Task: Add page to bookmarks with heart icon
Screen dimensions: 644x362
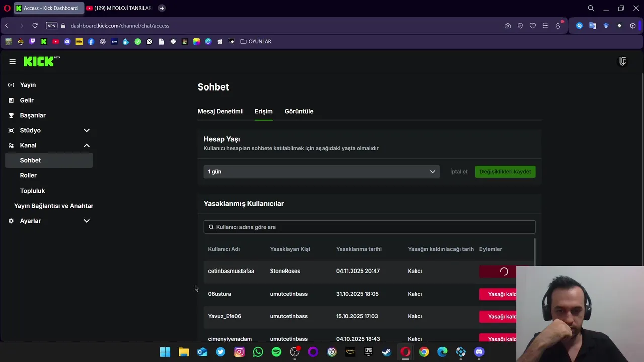Action: 533,26
